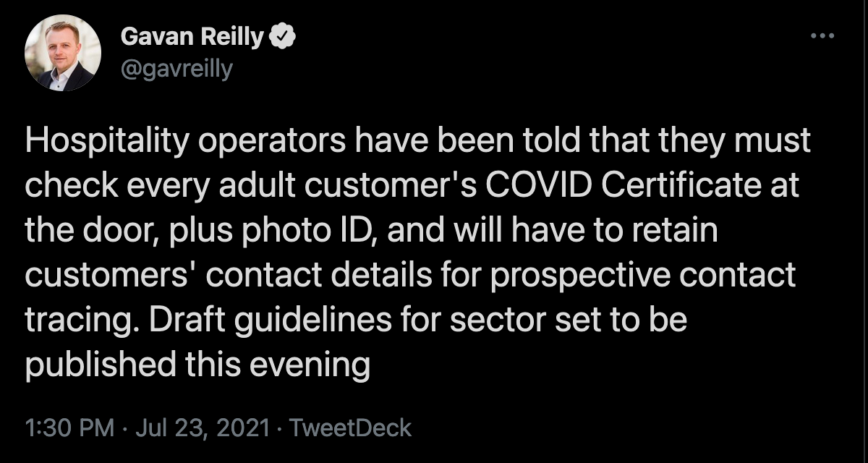Image resolution: width=868 pixels, height=463 pixels.
Task: Open the Gavan Reilly display name link
Action: pos(191,36)
